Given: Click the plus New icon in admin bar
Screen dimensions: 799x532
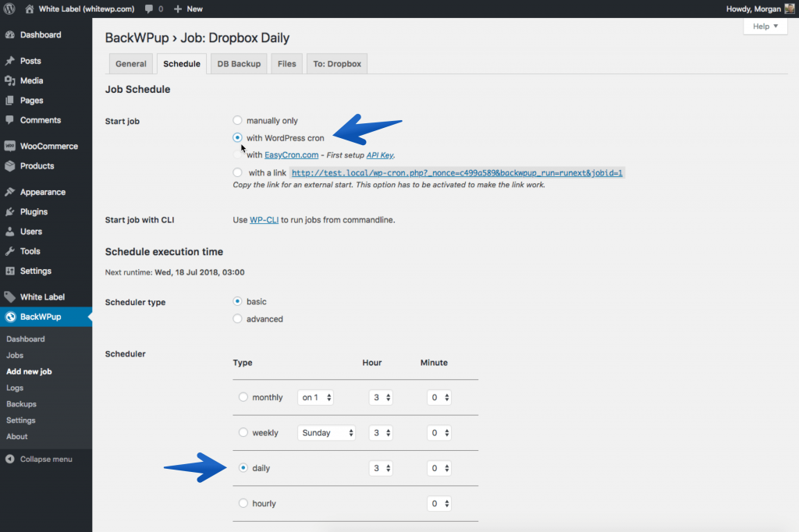Looking at the screenshot, I should [x=177, y=9].
